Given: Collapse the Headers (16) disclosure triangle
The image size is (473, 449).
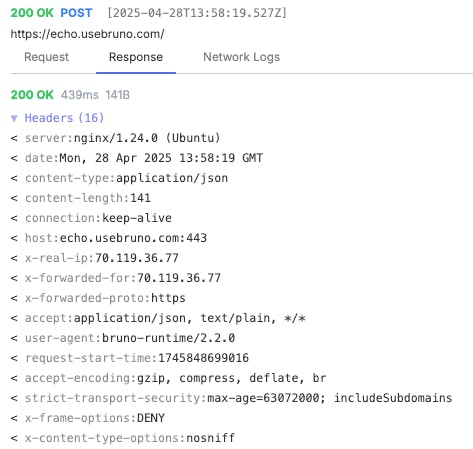Looking at the screenshot, I should [x=14, y=118].
